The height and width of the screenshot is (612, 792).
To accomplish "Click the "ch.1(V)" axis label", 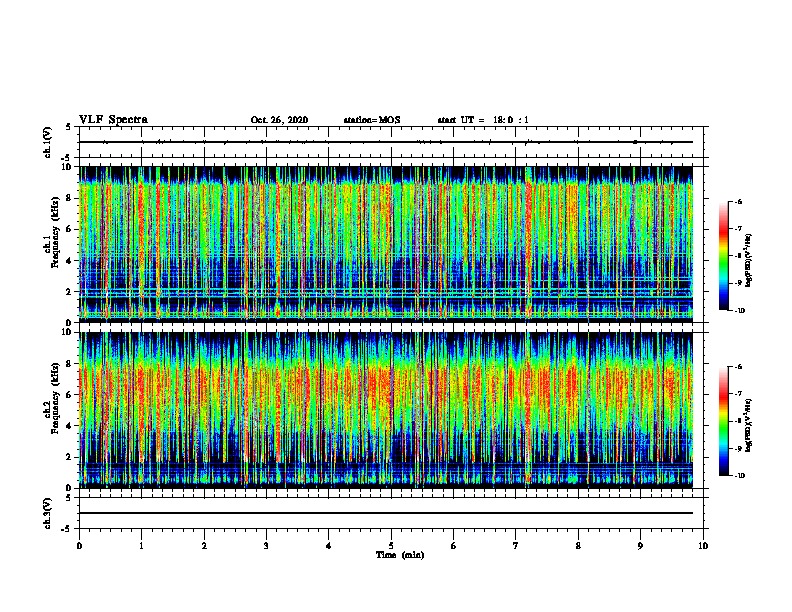I will click(x=48, y=142).
